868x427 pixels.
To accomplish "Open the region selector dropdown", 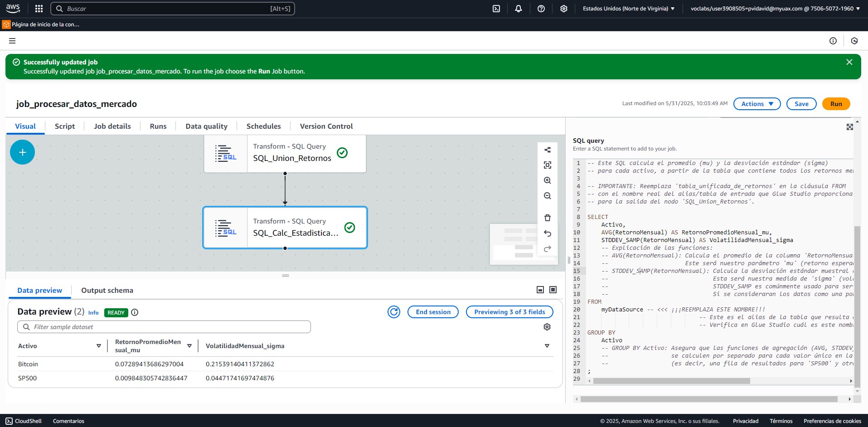I will [629, 9].
